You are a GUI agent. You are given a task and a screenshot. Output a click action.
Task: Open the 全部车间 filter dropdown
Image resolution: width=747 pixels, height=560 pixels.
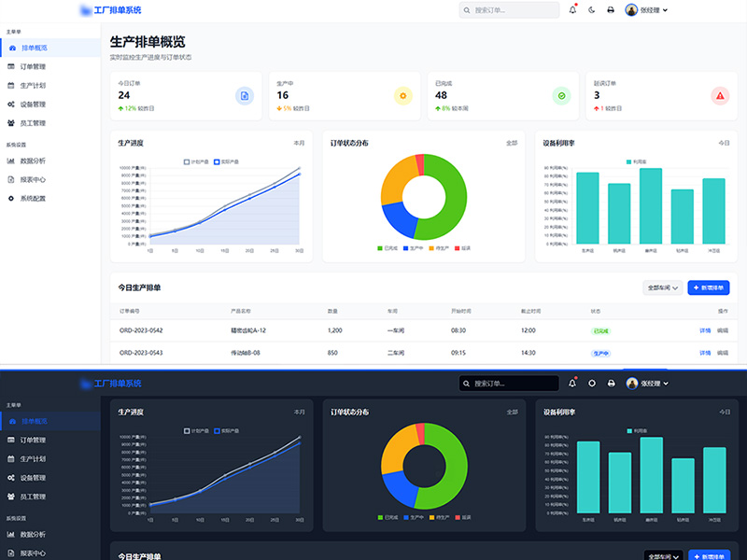click(x=663, y=287)
